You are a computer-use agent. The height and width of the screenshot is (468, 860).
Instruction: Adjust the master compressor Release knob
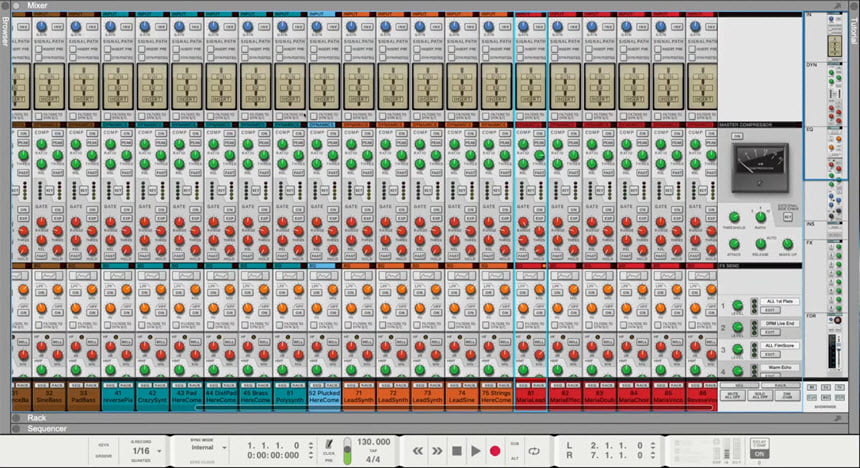click(x=760, y=244)
